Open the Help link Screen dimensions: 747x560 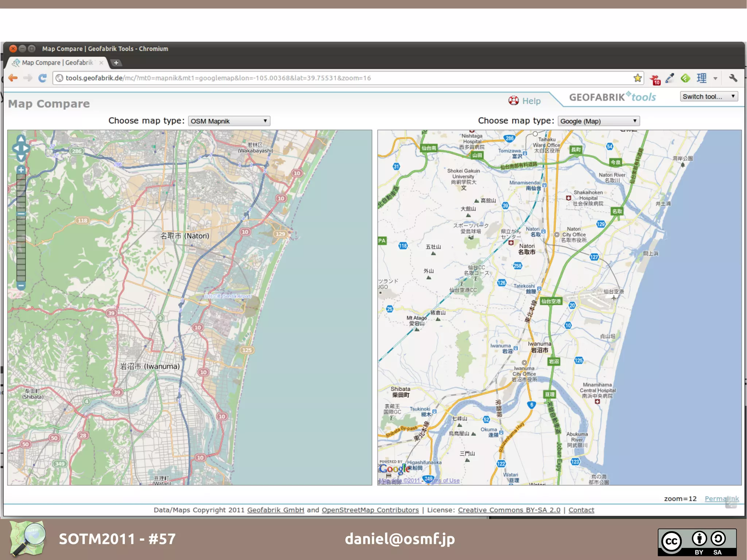[x=531, y=101]
